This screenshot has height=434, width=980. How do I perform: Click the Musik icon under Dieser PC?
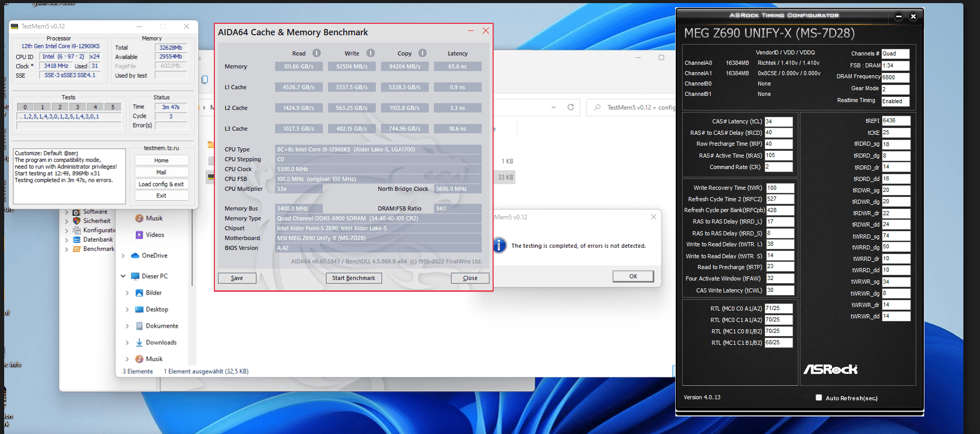click(139, 359)
